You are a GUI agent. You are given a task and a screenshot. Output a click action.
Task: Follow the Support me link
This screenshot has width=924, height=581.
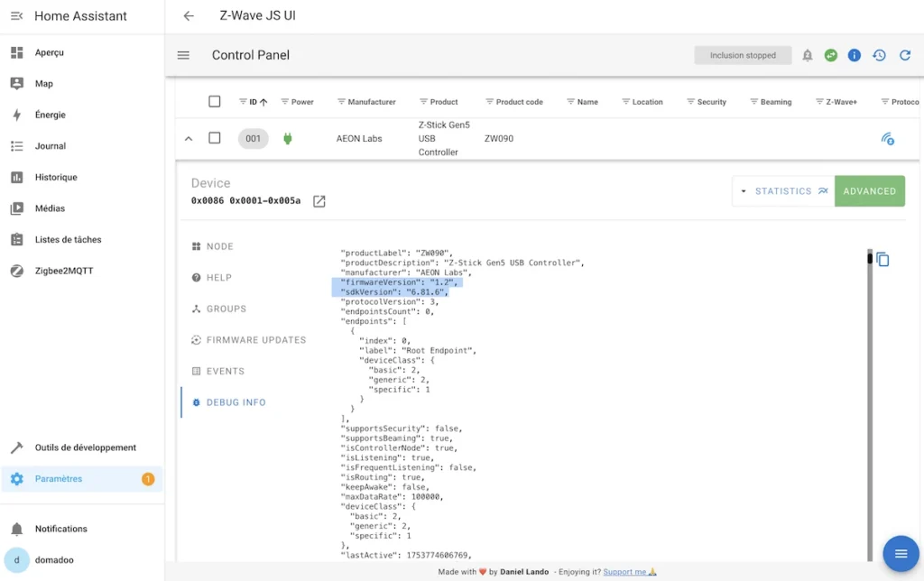pos(629,572)
